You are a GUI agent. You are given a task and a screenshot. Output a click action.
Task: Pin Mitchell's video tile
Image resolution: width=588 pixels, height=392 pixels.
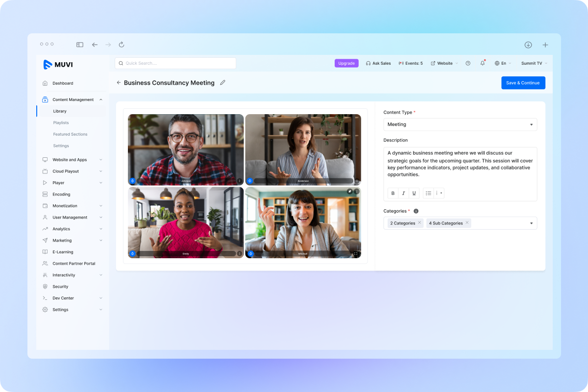pos(350,191)
